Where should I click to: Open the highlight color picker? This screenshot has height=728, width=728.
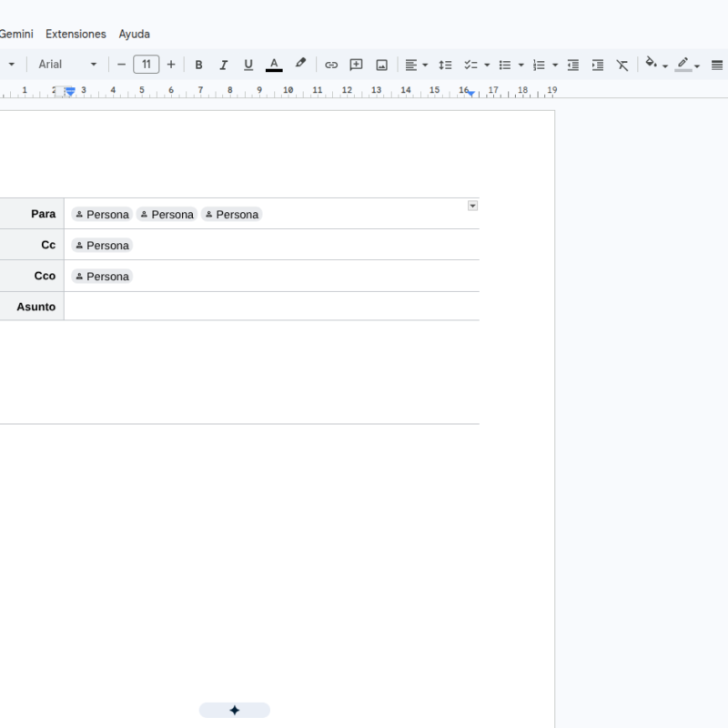click(x=300, y=64)
